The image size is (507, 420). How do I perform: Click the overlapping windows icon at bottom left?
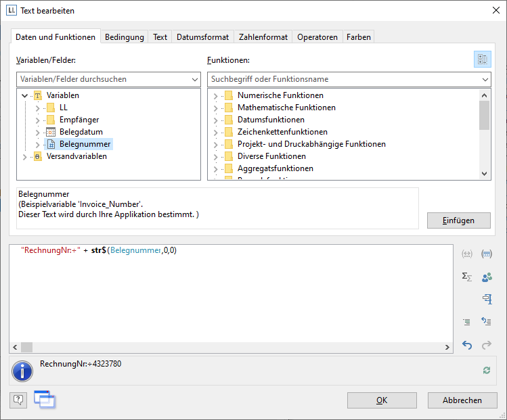[x=44, y=400]
